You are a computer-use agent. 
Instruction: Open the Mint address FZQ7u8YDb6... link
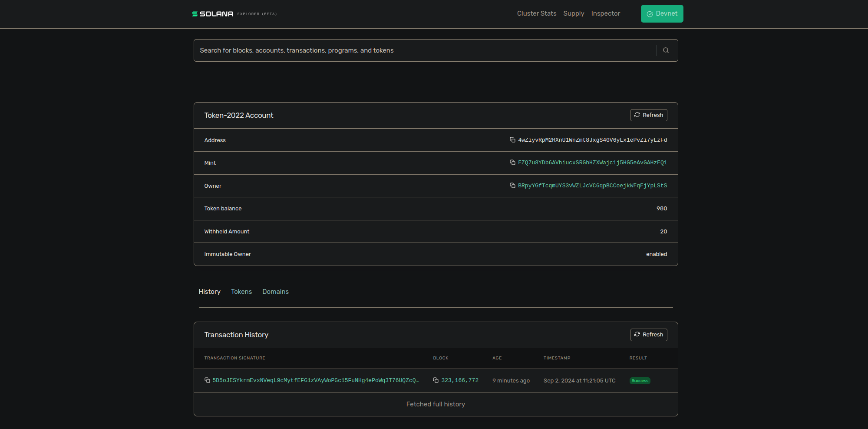592,163
